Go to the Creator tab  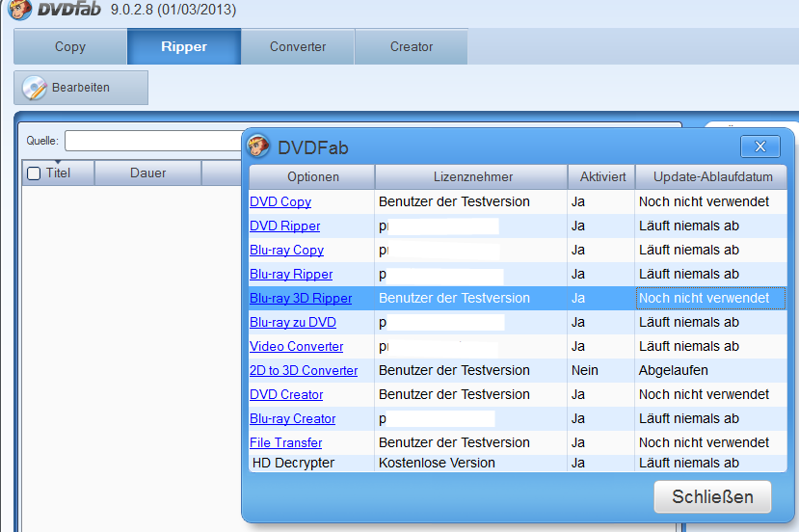(x=412, y=46)
